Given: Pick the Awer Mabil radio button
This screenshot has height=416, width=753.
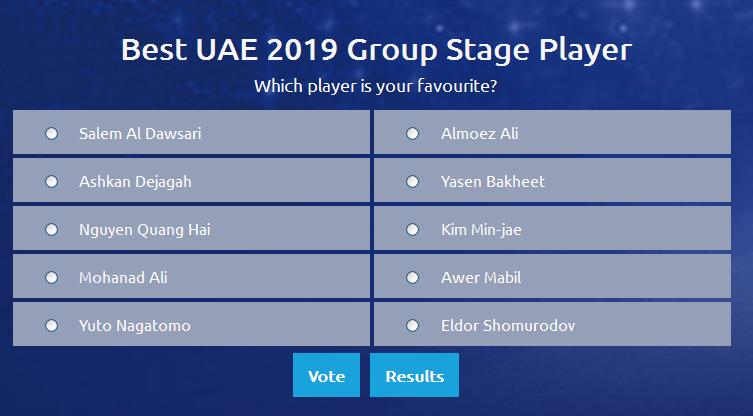Looking at the screenshot, I should pos(413,278).
